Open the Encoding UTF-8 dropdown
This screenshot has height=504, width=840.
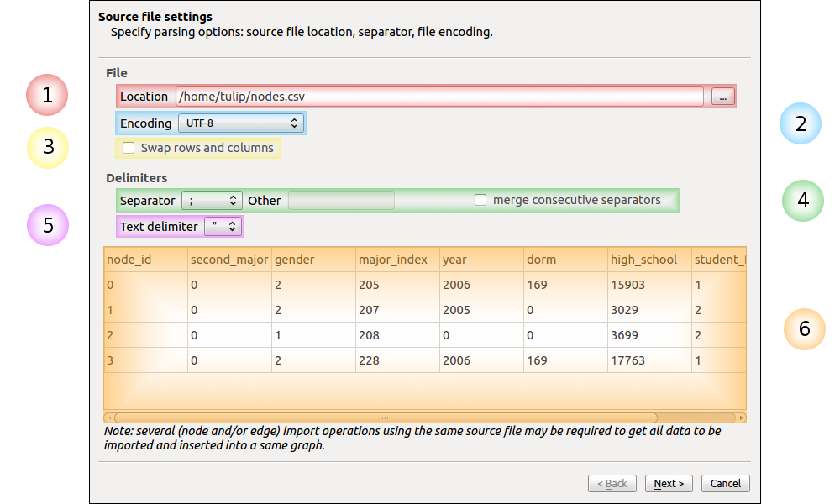tap(240, 123)
